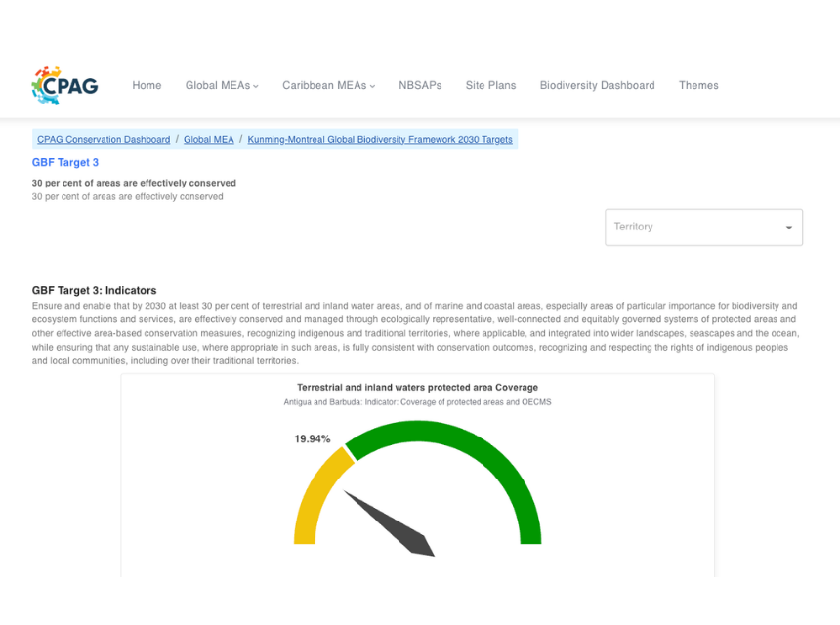Follow the CPAG Conservation Dashboard breadcrumb link
Screen dimensions: 840x625
103,139
